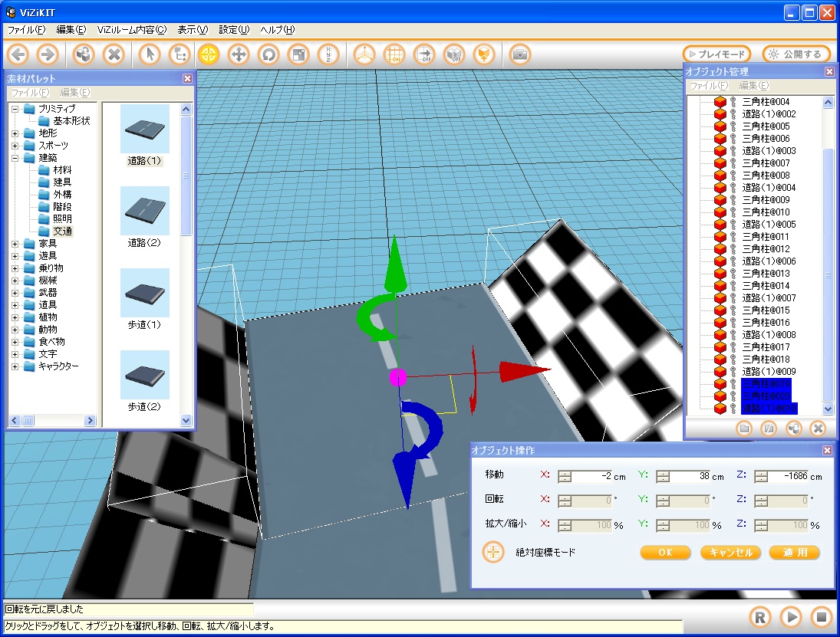This screenshot has height=637, width=840.
Task: Select the four-arrow move tool in toolbar
Action: tap(239, 54)
